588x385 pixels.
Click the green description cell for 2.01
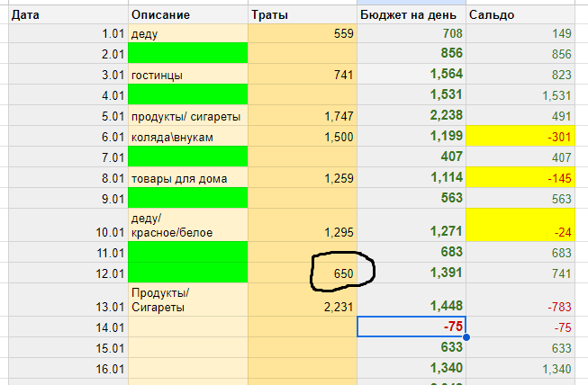click(x=188, y=53)
